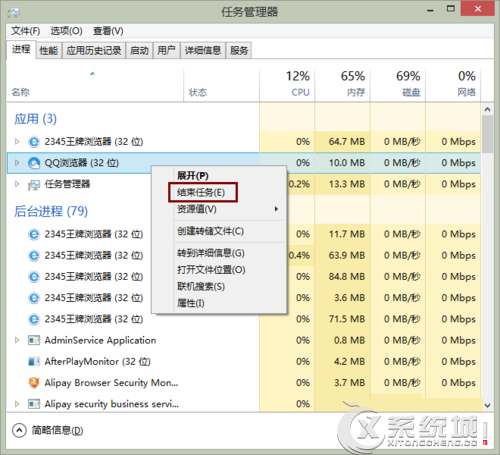Click the 后台进程 (79) group heading
This screenshot has height=455, width=500.
[x=51, y=211]
